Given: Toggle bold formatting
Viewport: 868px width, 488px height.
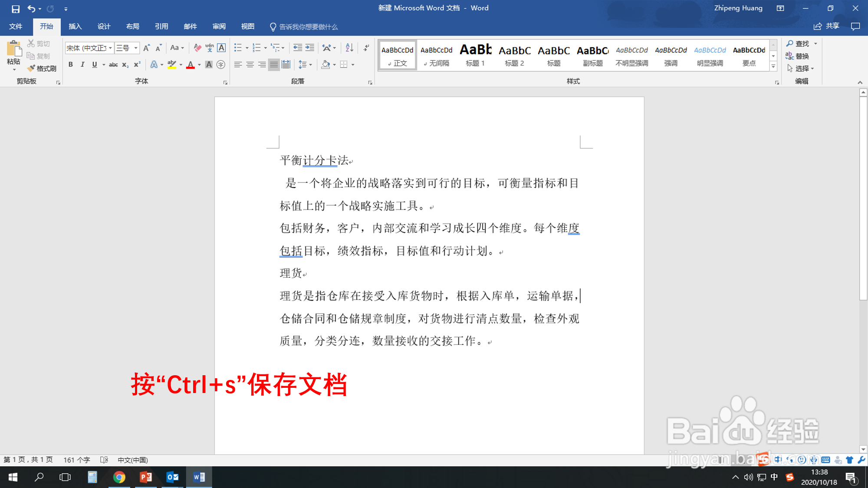Looking at the screenshot, I should click(x=71, y=64).
